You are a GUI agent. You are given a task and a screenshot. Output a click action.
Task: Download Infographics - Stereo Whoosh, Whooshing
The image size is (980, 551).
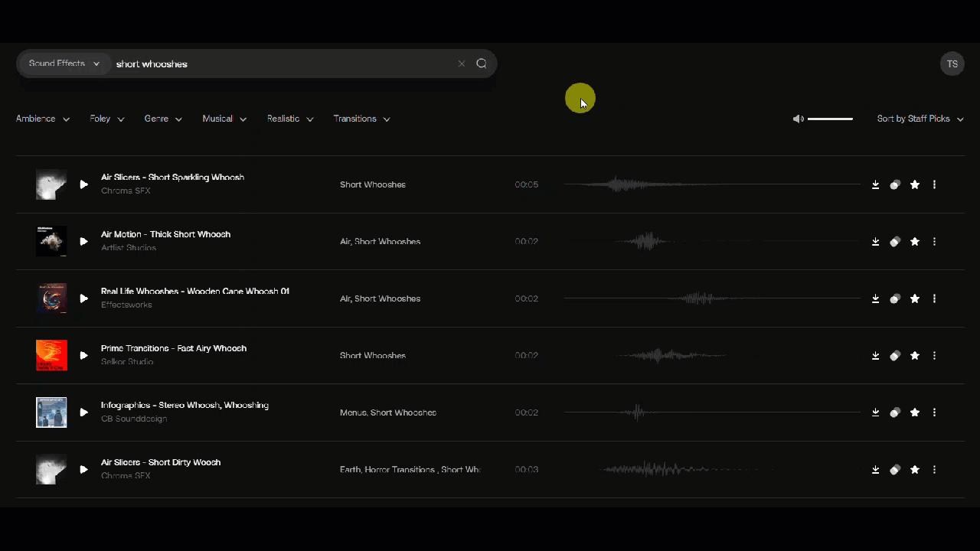click(875, 412)
